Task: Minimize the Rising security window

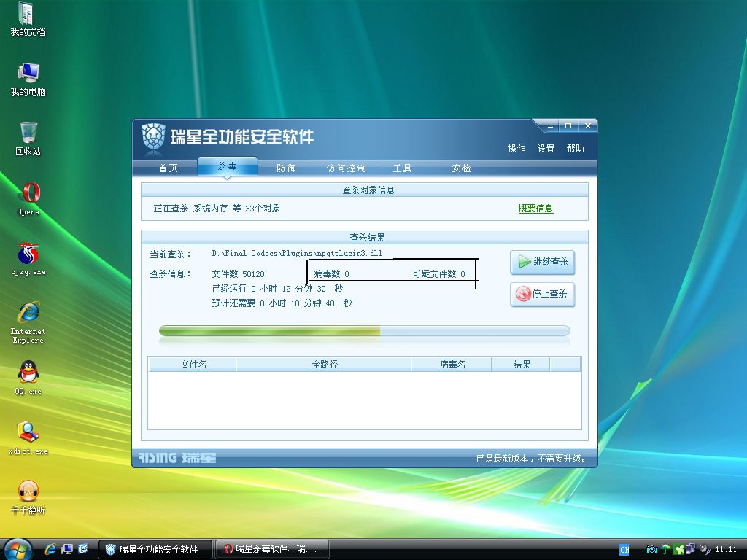Action: click(550, 126)
